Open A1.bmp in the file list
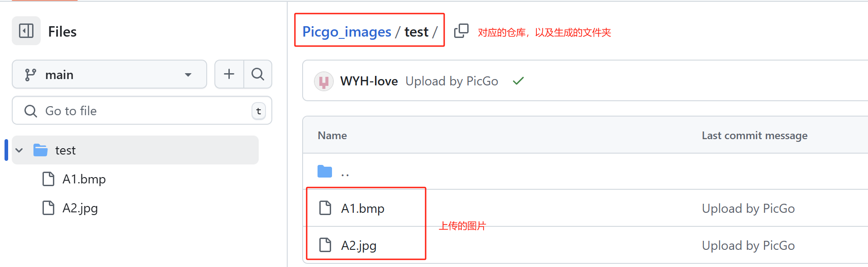868x267 pixels. [362, 209]
